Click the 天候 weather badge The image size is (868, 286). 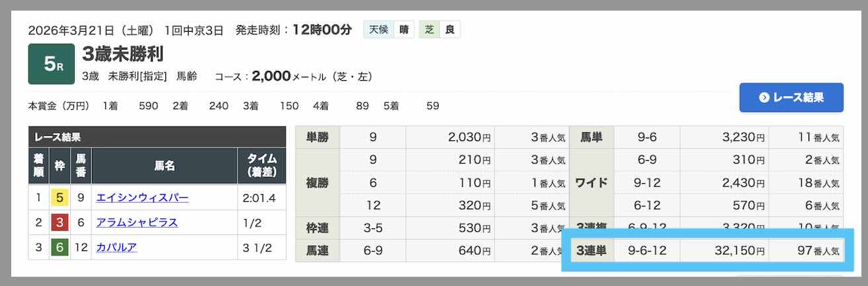pos(378,30)
